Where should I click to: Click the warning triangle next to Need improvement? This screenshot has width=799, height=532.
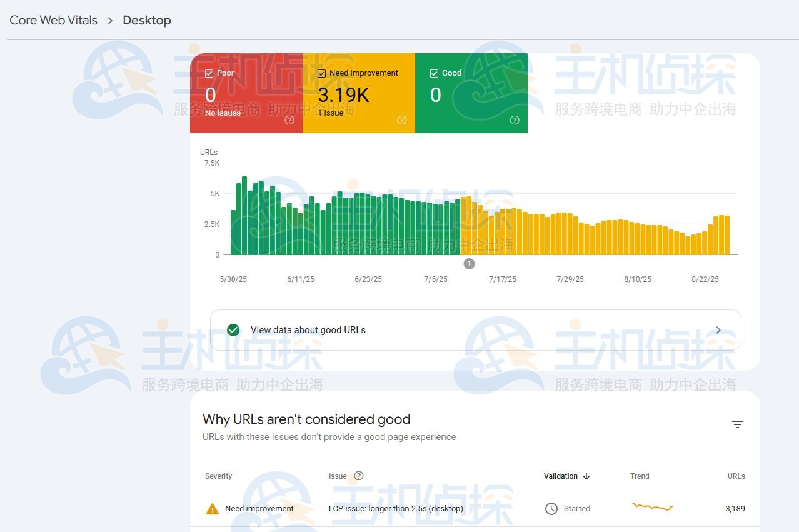coord(212,508)
